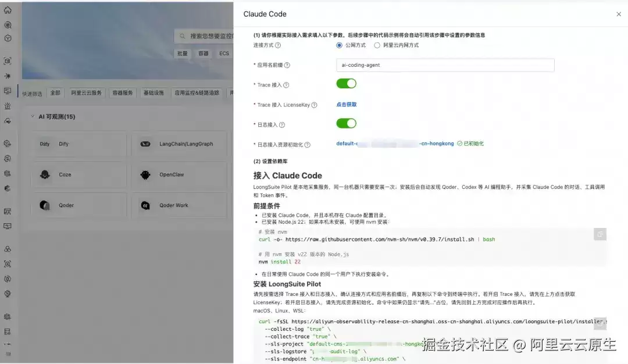Screen dimensions: 628x364
Task: Click the 批量 tag under the search box
Action: (x=183, y=53)
